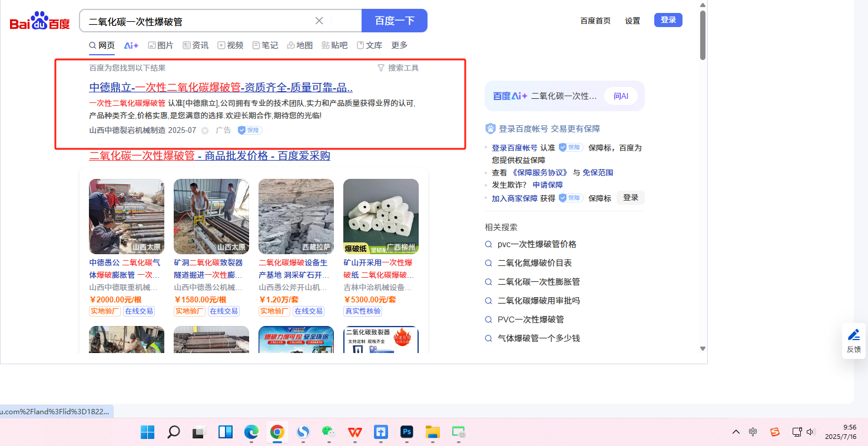Viewport: 868px width, 446px height.
Task: Click the 中 input method tray indicator
Action: tap(753, 432)
